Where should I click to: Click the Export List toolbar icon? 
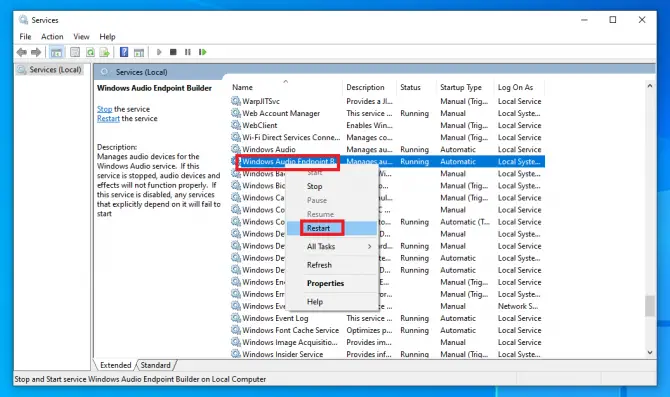coord(105,52)
